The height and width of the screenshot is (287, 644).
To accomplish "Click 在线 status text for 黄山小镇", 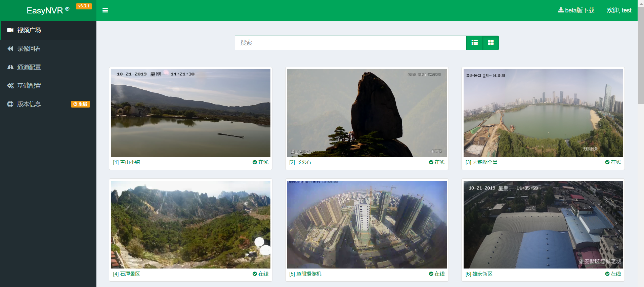I will point(263,162).
